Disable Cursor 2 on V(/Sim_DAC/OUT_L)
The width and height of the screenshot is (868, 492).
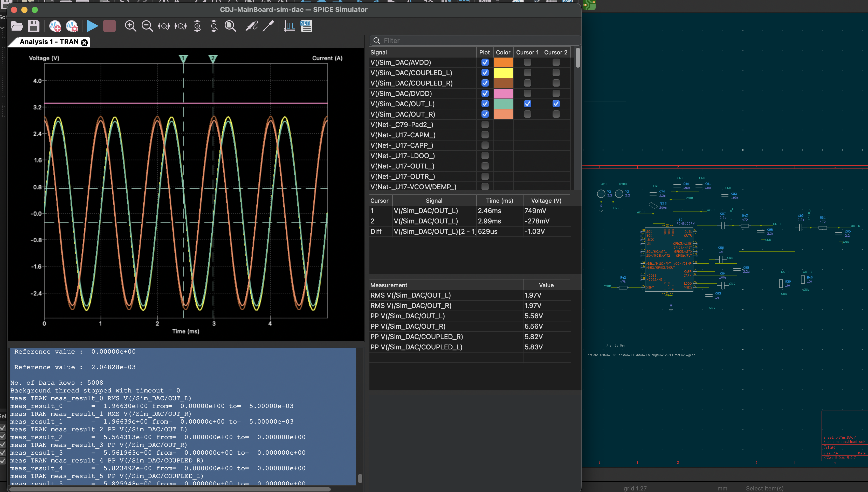pos(556,104)
